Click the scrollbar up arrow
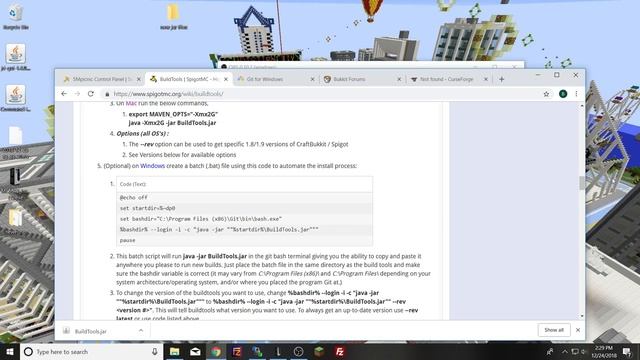Viewport: 640px width, 360px height. tap(582, 106)
